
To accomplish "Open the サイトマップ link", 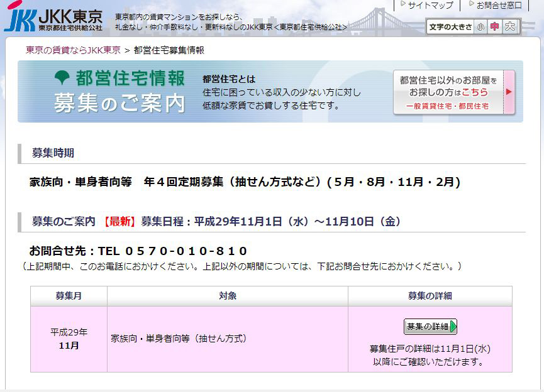I will click(430, 5).
